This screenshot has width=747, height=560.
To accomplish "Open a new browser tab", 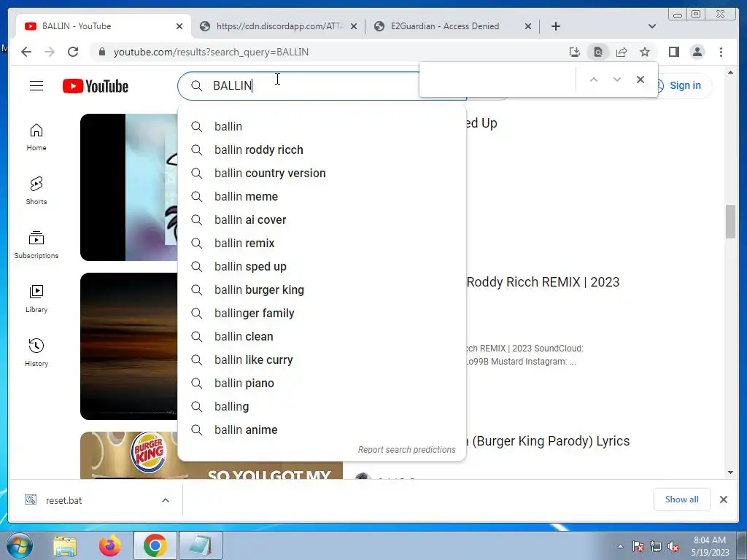I will 555,26.
